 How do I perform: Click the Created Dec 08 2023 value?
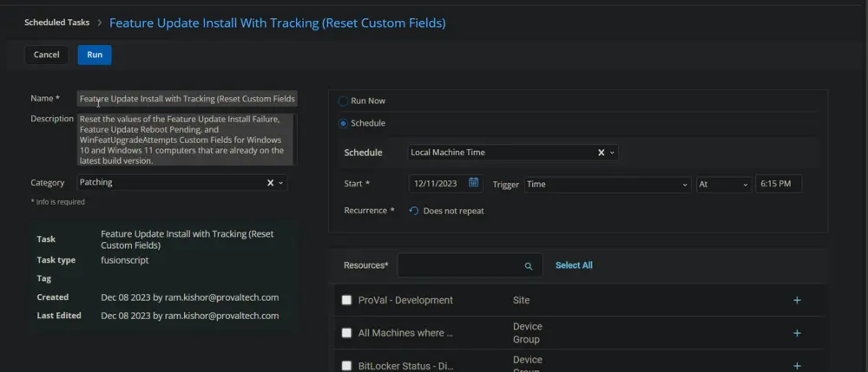(x=190, y=297)
